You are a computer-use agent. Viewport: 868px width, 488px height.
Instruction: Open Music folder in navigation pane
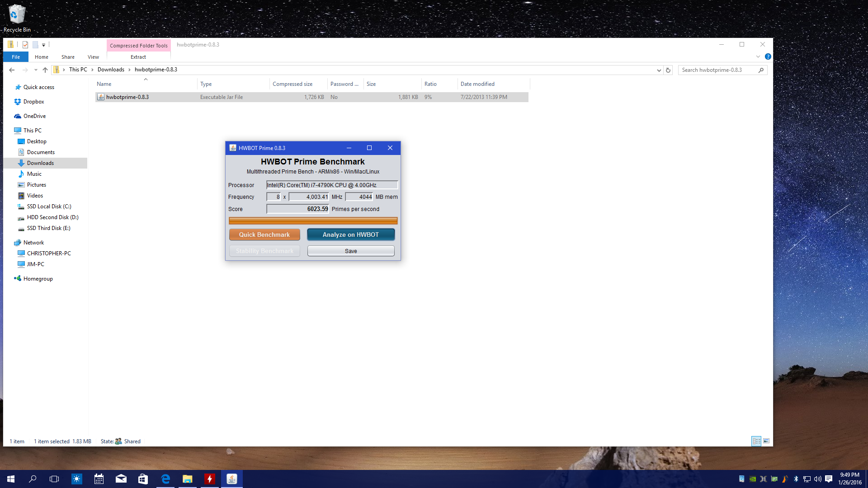(x=34, y=174)
